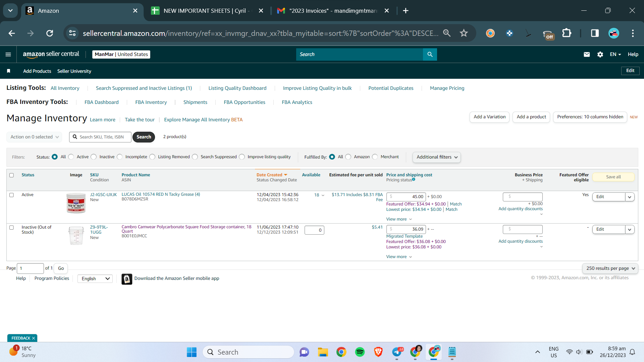Reload the page with the refresh icon

click(x=50, y=33)
